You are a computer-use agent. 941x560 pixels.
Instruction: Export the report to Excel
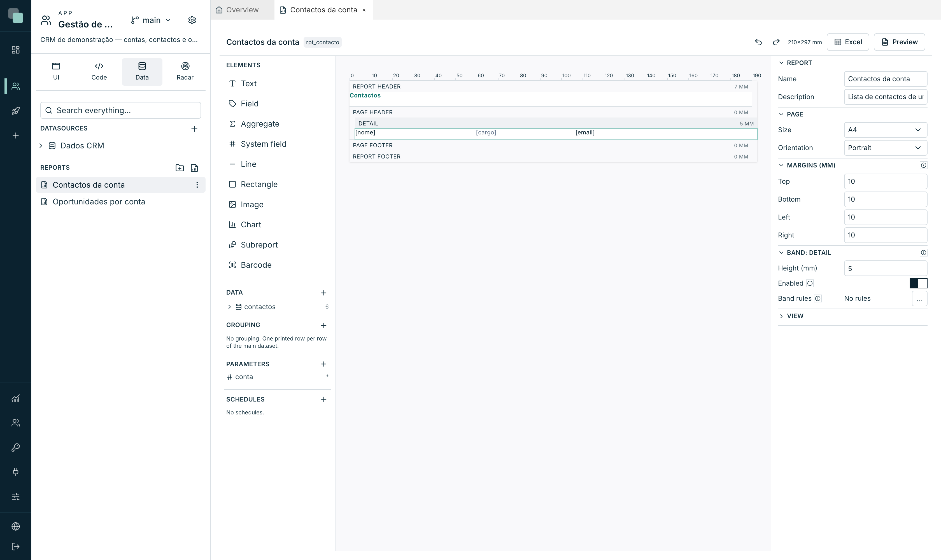tap(848, 42)
